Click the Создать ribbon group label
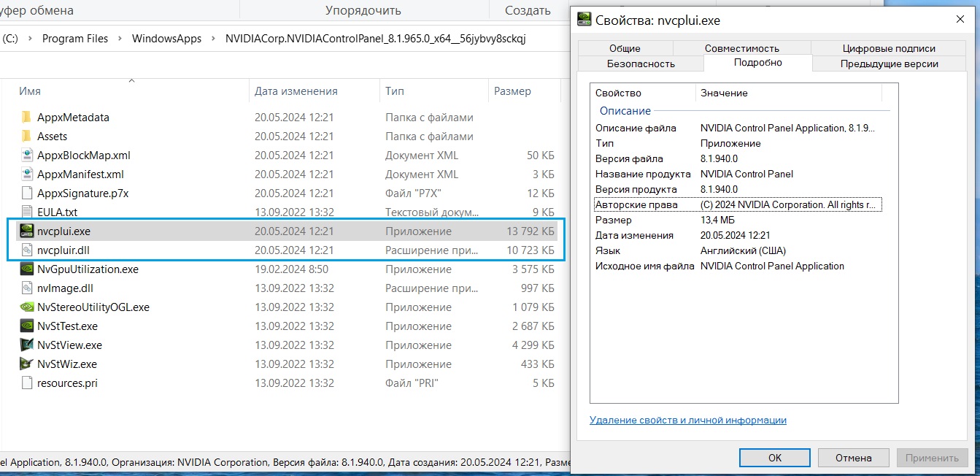This screenshot has height=476, width=980. [x=528, y=10]
